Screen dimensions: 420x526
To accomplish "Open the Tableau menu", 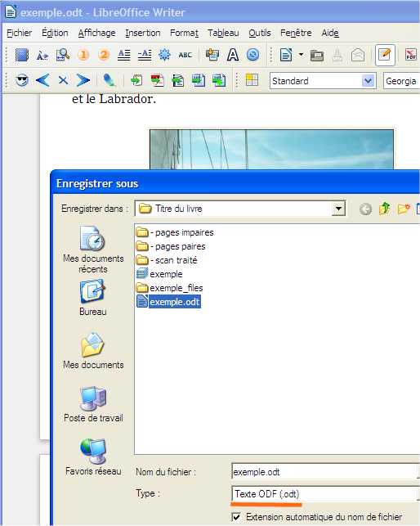I will pyautogui.click(x=223, y=33).
